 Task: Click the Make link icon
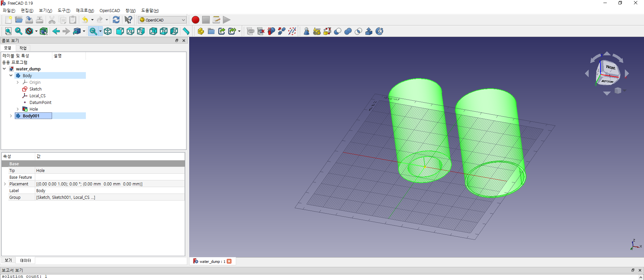(222, 31)
